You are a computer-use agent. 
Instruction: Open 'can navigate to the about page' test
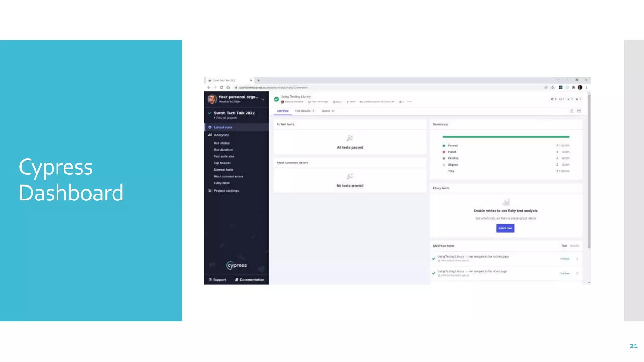tap(488, 271)
